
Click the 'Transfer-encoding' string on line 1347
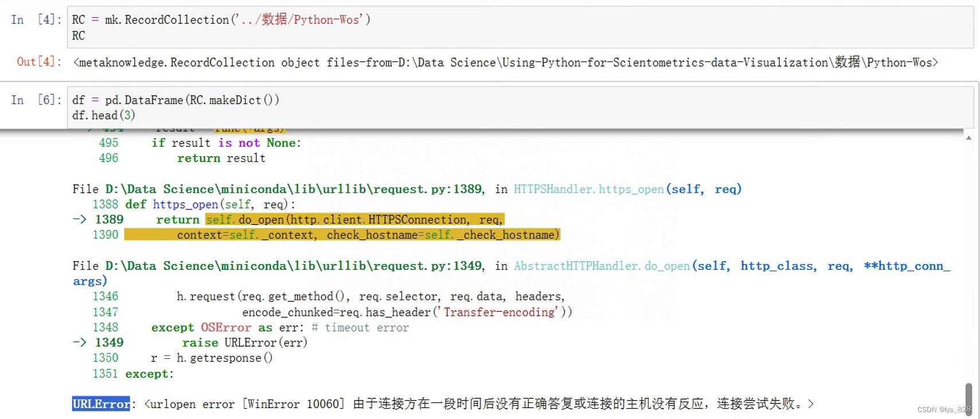click(499, 312)
